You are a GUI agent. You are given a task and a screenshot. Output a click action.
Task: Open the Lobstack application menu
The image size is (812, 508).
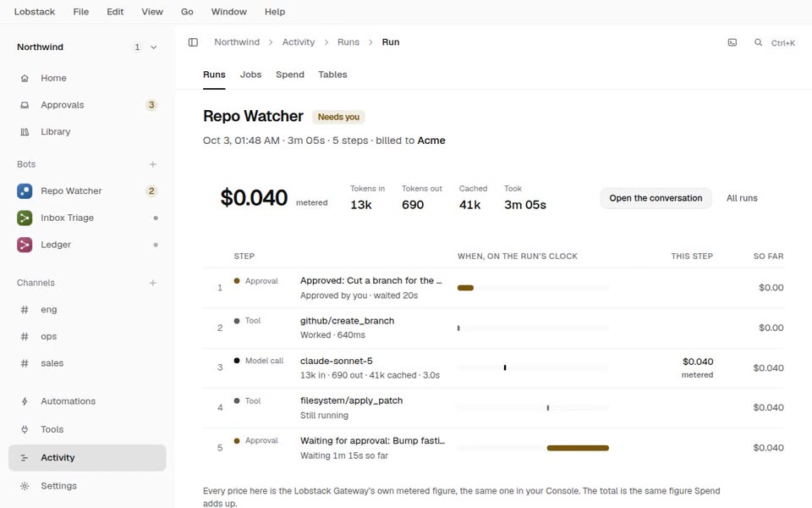pos(34,11)
